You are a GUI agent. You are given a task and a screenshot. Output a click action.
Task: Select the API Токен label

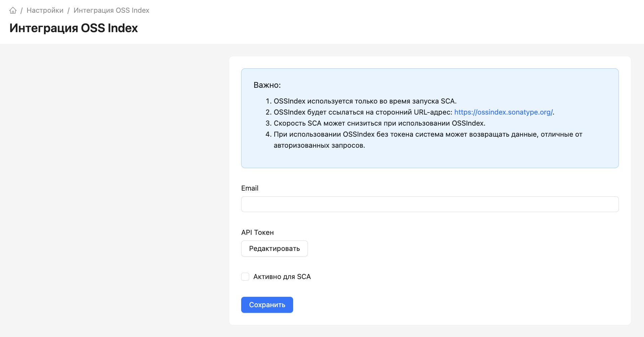(x=258, y=232)
